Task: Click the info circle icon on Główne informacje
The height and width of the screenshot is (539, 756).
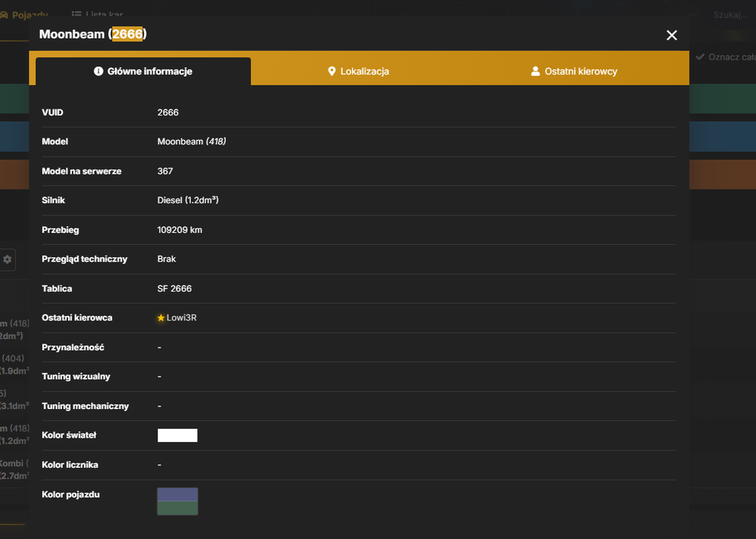Action: click(98, 71)
